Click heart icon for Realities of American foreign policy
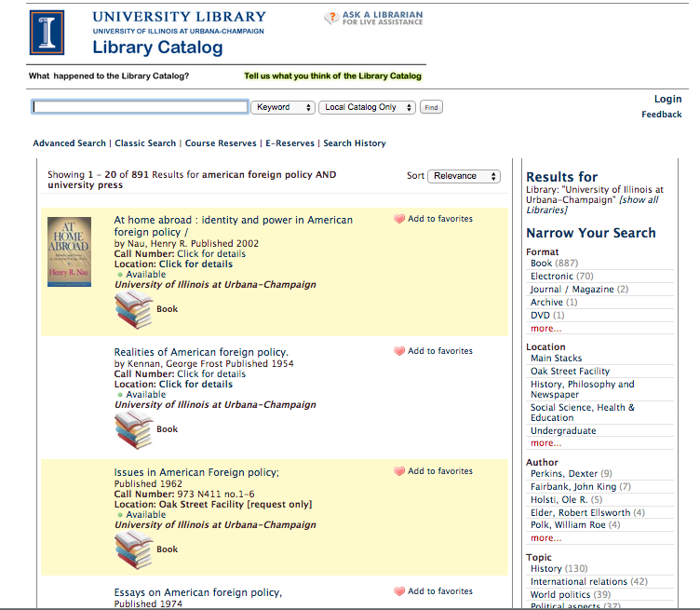Image resolution: width=700 pixels, height=610 pixels. click(399, 352)
